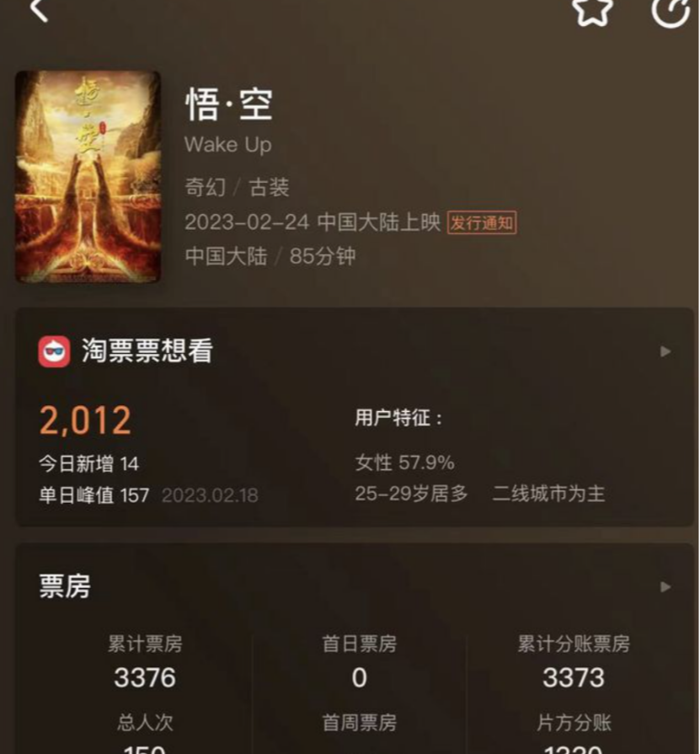Tap the Taopiaopiao app logo icon

pyautogui.click(x=54, y=351)
